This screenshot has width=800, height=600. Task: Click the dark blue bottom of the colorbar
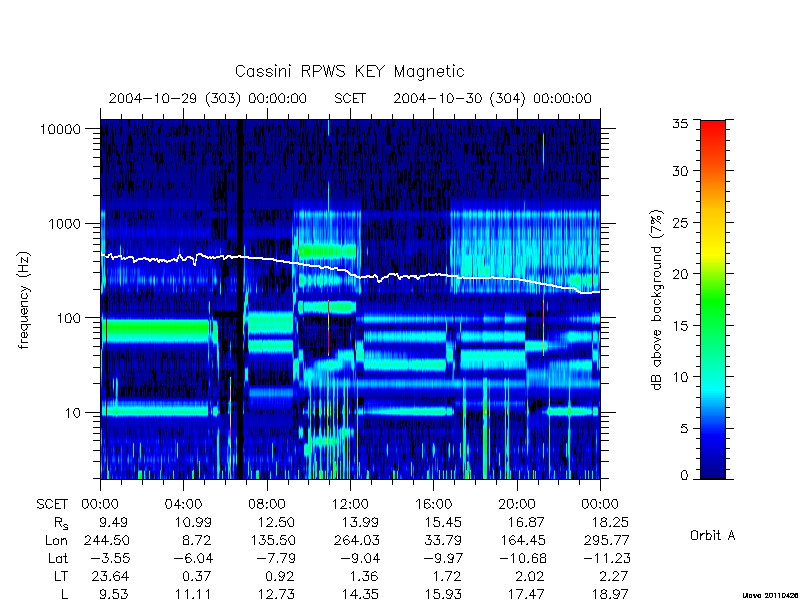(x=713, y=469)
